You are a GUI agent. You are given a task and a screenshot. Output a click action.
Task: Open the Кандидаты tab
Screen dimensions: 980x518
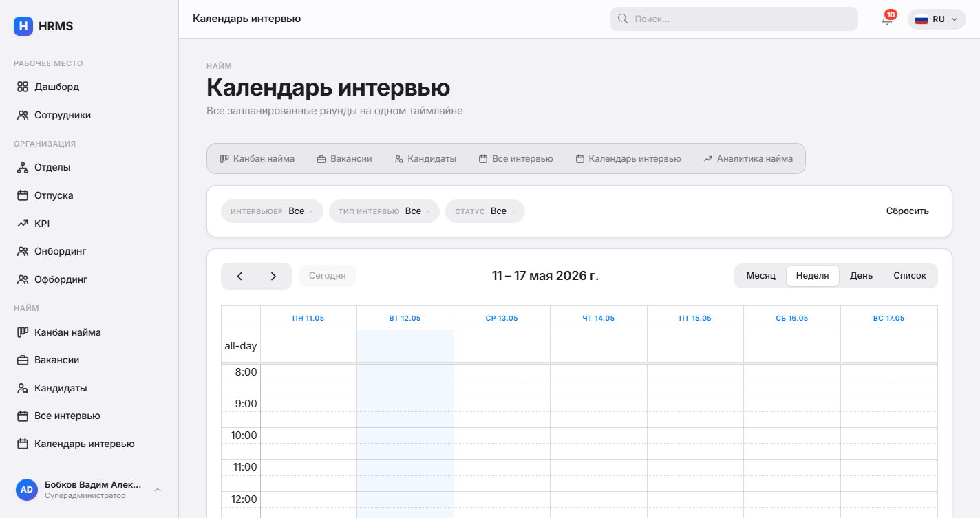(426, 159)
